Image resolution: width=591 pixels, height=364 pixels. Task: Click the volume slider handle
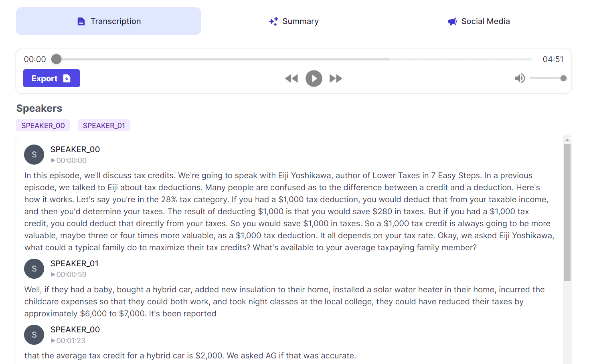[x=563, y=78]
